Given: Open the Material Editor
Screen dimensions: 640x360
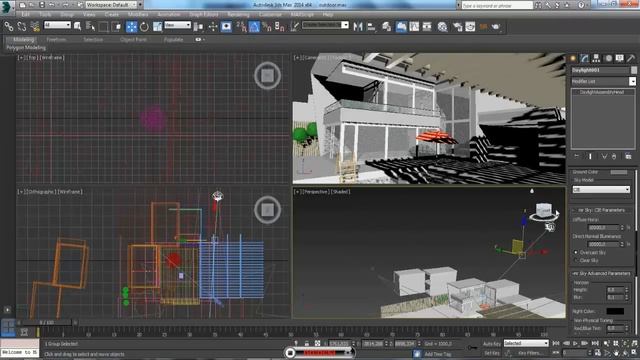Looking at the screenshot, I should (442, 27).
